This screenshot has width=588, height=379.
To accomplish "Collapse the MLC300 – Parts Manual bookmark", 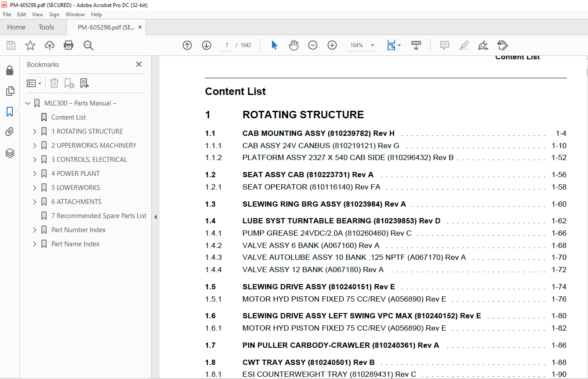I will click(28, 103).
